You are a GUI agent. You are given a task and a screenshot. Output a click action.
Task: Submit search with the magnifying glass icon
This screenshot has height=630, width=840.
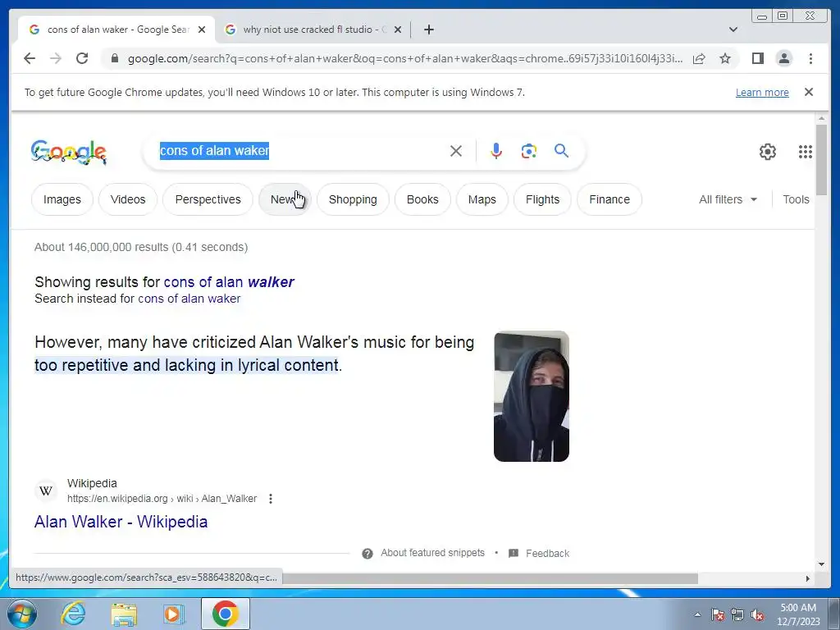(561, 151)
